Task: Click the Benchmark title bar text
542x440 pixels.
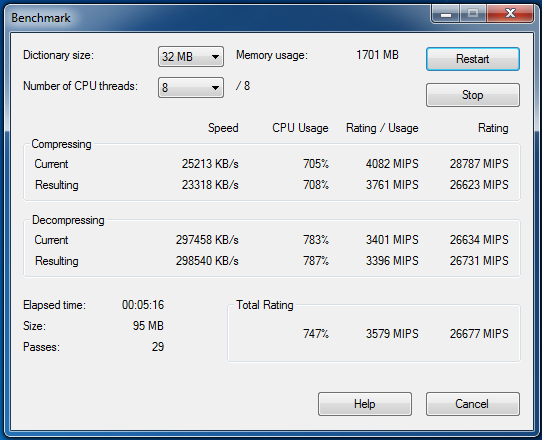Action: 41,18
